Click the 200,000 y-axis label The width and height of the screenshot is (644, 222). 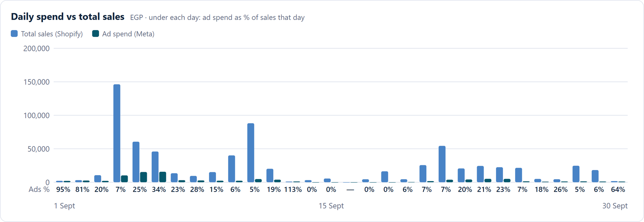pos(36,49)
